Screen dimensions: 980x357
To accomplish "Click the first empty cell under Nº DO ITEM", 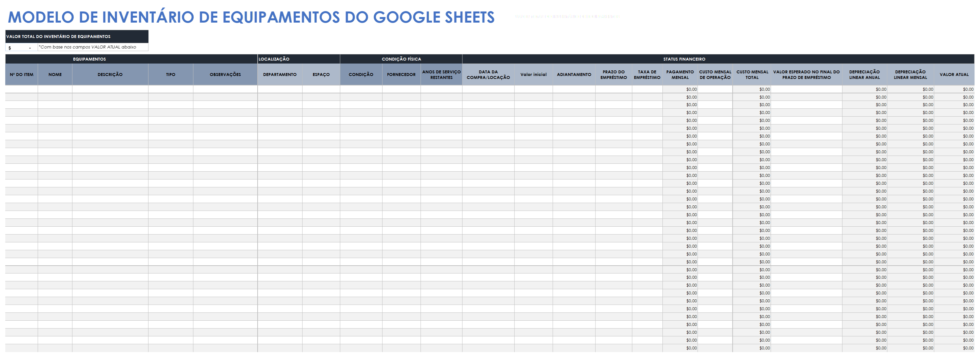I will pos(22,89).
